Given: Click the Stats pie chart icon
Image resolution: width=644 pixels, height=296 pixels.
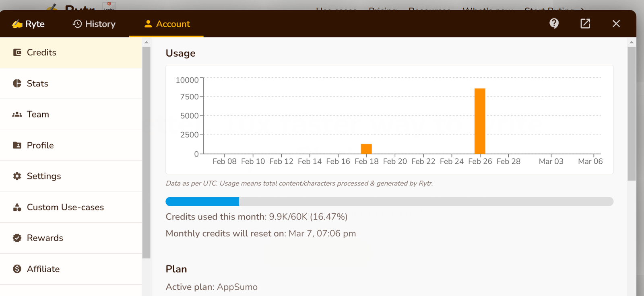Looking at the screenshot, I should coord(17,83).
